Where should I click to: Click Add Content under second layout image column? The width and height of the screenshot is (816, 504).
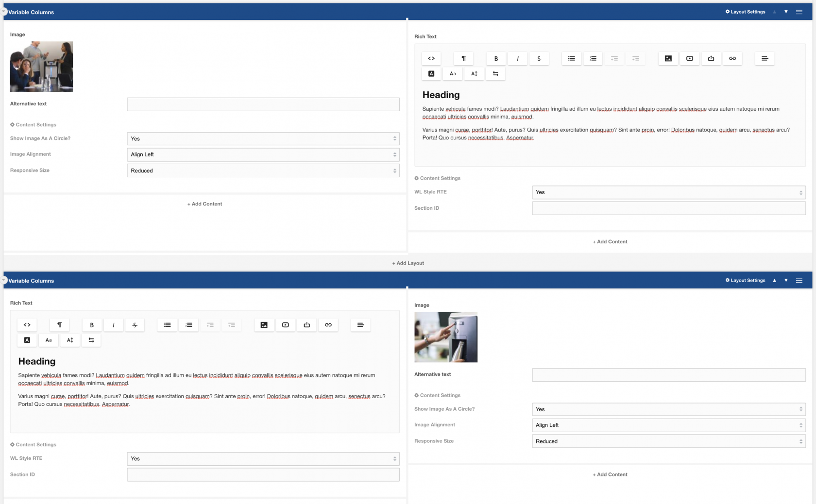click(x=610, y=474)
